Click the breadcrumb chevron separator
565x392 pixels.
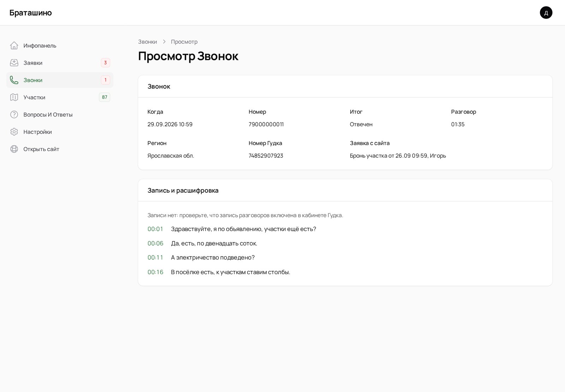point(164,42)
